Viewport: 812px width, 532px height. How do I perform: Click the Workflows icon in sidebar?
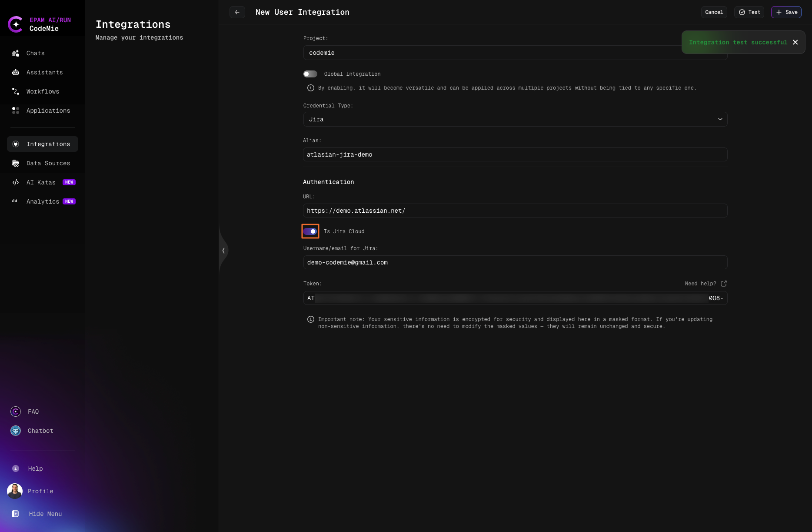pyautogui.click(x=16, y=91)
